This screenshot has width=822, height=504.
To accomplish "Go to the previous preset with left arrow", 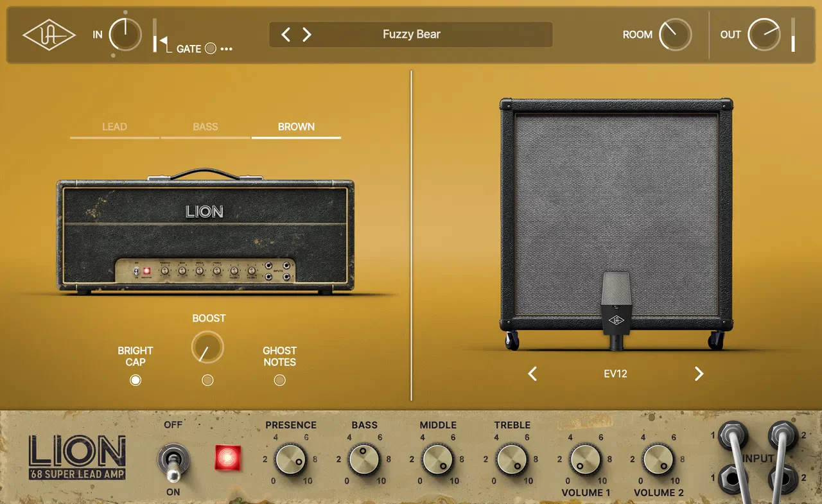I will pyautogui.click(x=285, y=35).
